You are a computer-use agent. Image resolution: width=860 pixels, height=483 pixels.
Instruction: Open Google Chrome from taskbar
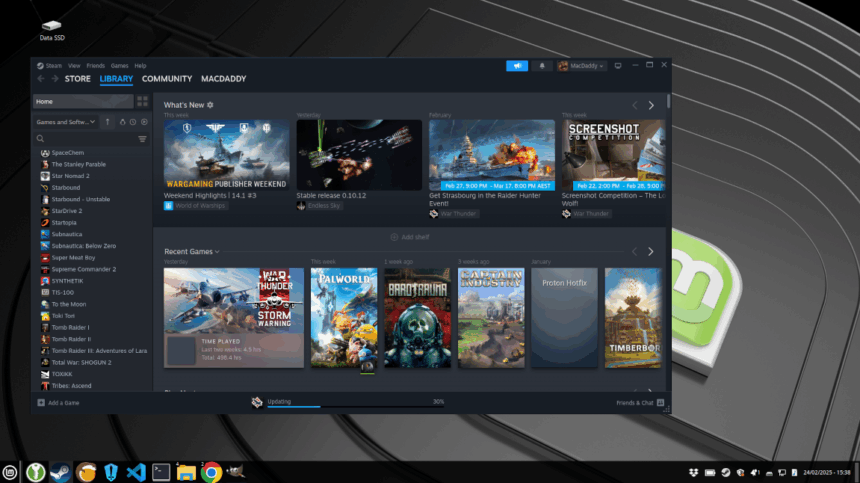[x=211, y=472]
